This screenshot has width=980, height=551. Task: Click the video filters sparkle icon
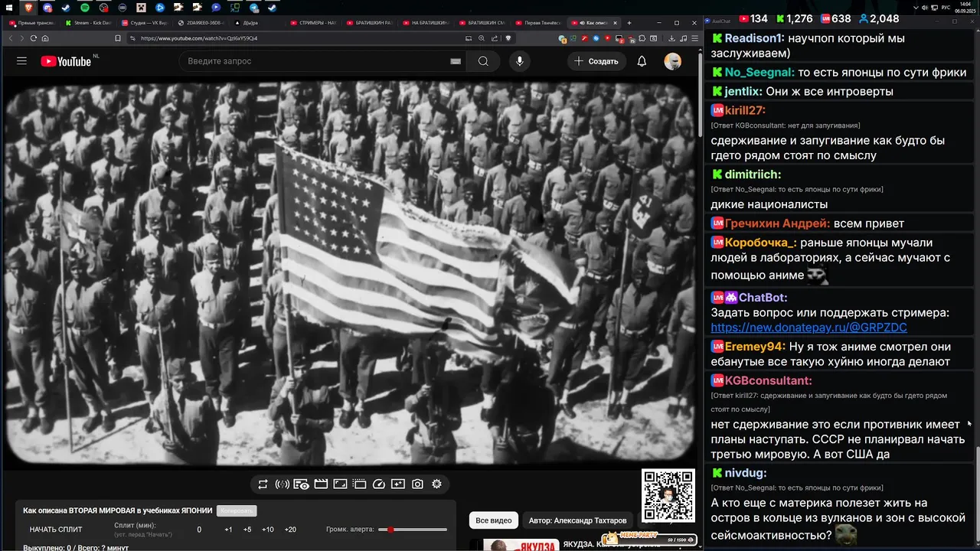point(398,484)
